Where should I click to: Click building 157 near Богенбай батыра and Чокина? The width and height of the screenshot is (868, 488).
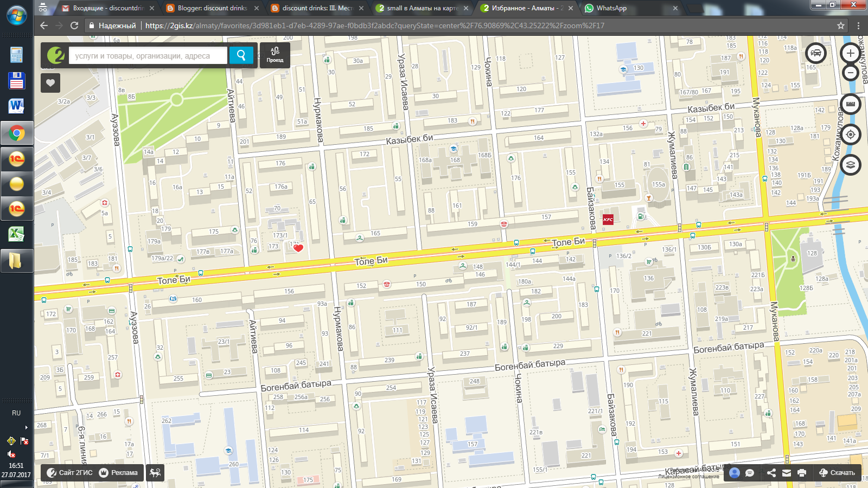tap(473, 444)
